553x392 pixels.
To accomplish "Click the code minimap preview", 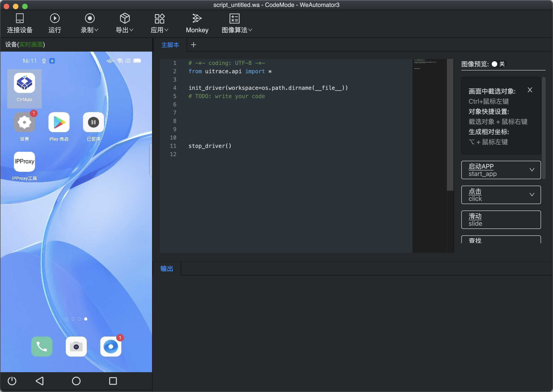I will coord(429,156).
